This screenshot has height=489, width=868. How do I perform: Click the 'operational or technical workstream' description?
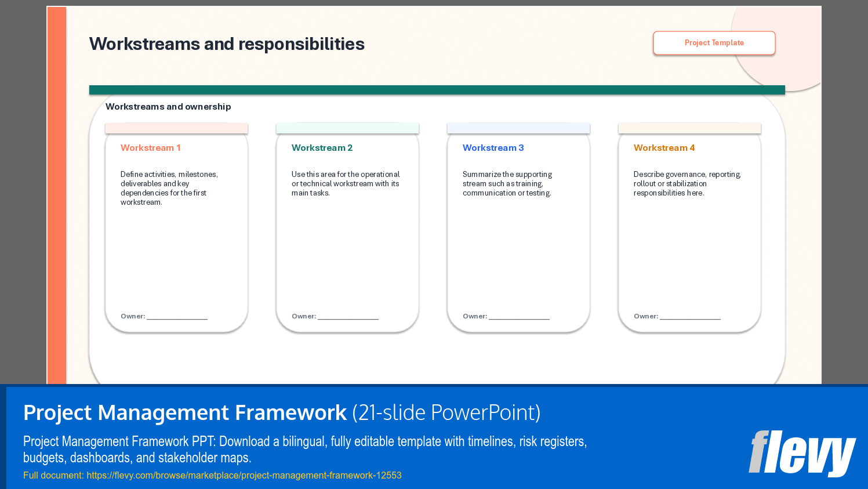pyautogui.click(x=346, y=183)
